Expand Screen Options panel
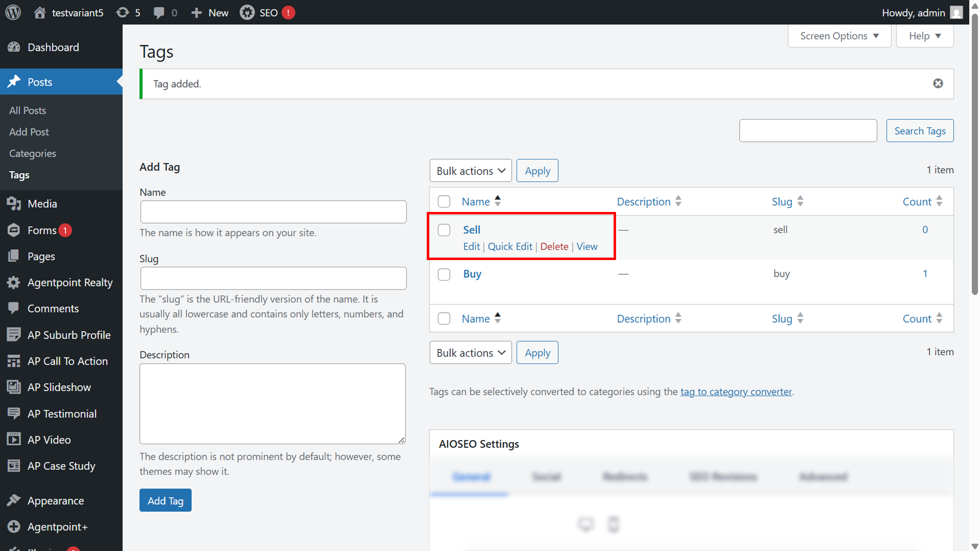Image resolution: width=980 pixels, height=551 pixels. [839, 36]
